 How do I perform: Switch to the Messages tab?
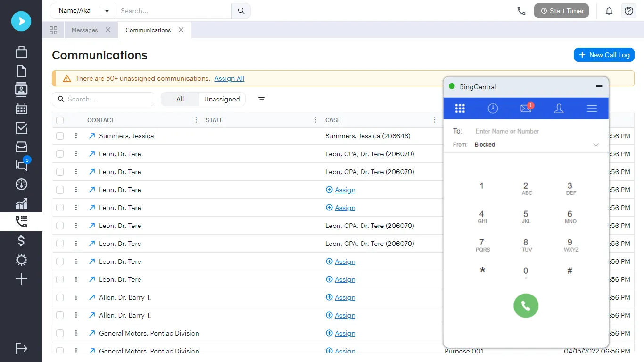click(x=84, y=30)
